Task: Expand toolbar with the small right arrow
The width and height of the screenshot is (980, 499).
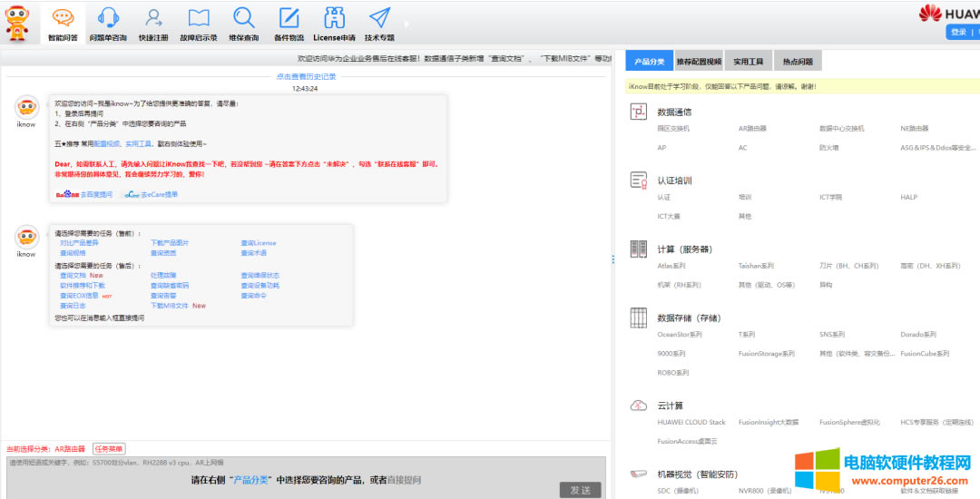Action: coord(407,24)
